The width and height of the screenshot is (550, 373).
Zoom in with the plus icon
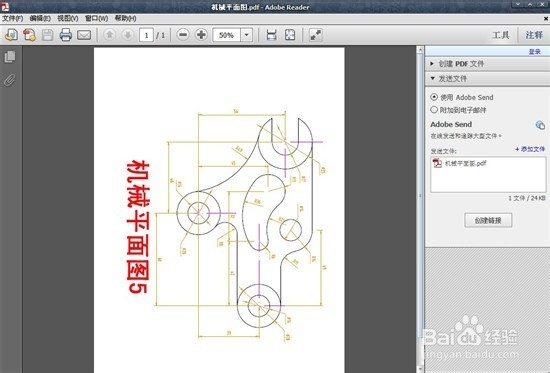[201, 35]
